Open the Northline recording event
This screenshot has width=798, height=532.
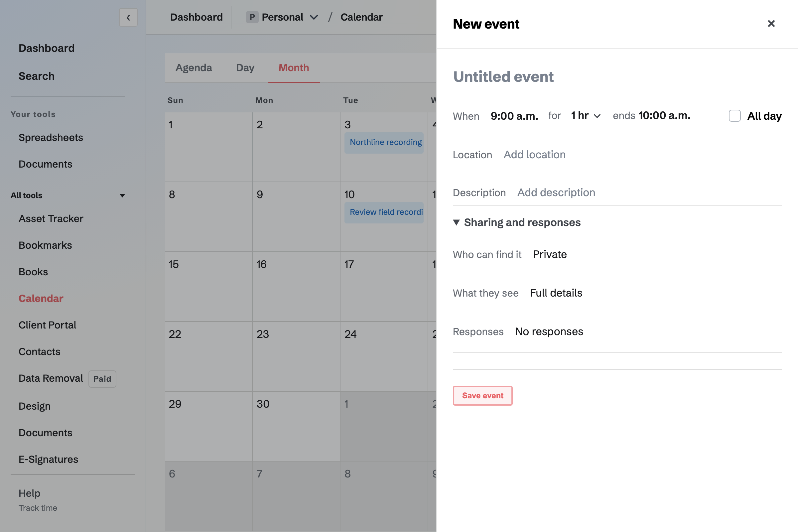[x=384, y=143]
